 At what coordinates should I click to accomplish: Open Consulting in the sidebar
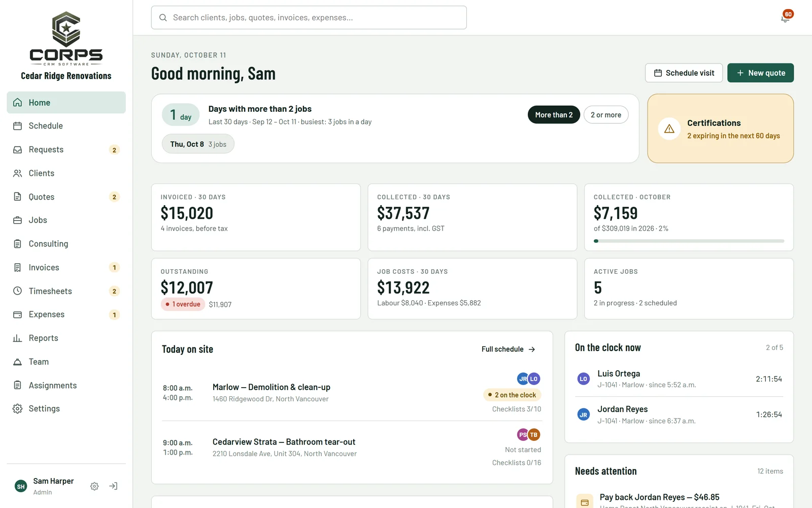[x=66, y=244]
